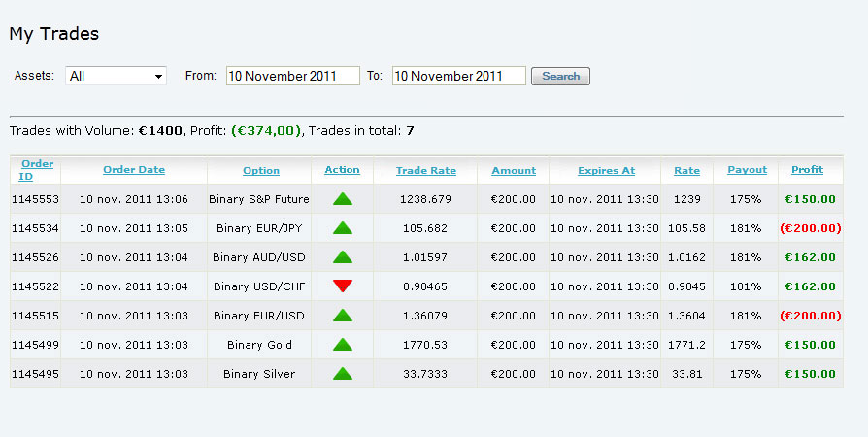This screenshot has height=437, width=868.
Task: Click the red down arrow for Binary USD/CHF
Action: click(342, 286)
